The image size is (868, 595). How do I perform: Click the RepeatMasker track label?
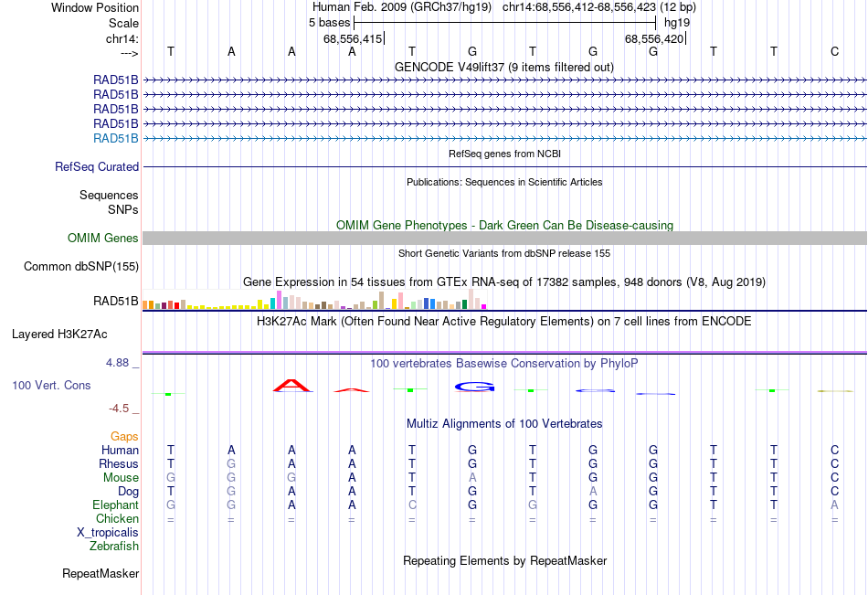coord(101,573)
